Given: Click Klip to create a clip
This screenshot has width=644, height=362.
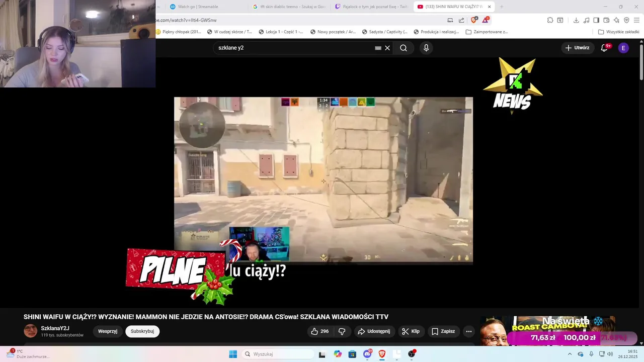Looking at the screenshot, I should click(411, 331).
